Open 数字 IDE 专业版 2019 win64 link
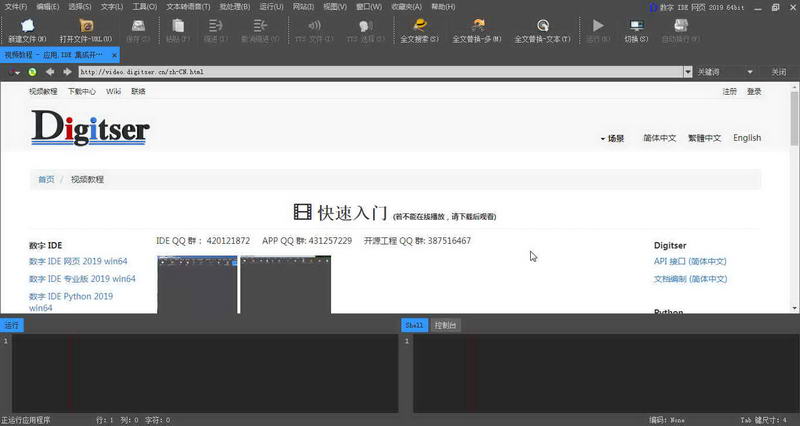The height and width of the screenshot is (426, 800). pyautogui.click(x=82, y=279)
